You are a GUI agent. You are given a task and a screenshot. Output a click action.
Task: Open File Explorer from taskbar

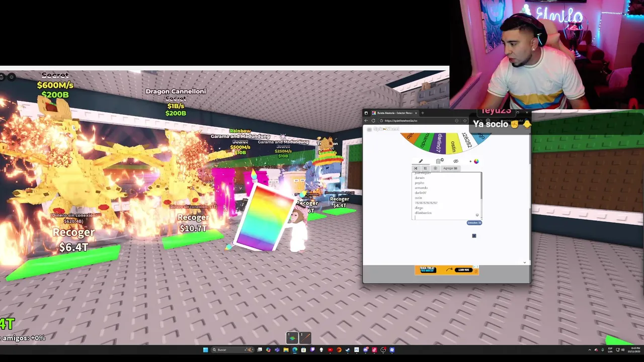286,350
